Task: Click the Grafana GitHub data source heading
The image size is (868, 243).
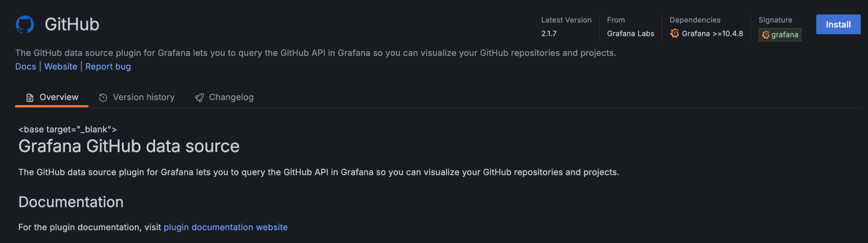Action: point(129,146)
